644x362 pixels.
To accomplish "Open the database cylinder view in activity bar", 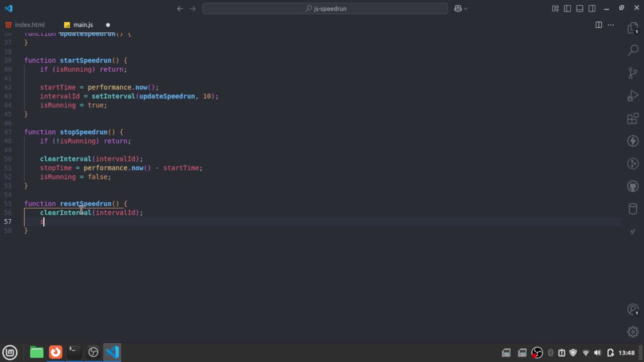I will click(633, 209).
